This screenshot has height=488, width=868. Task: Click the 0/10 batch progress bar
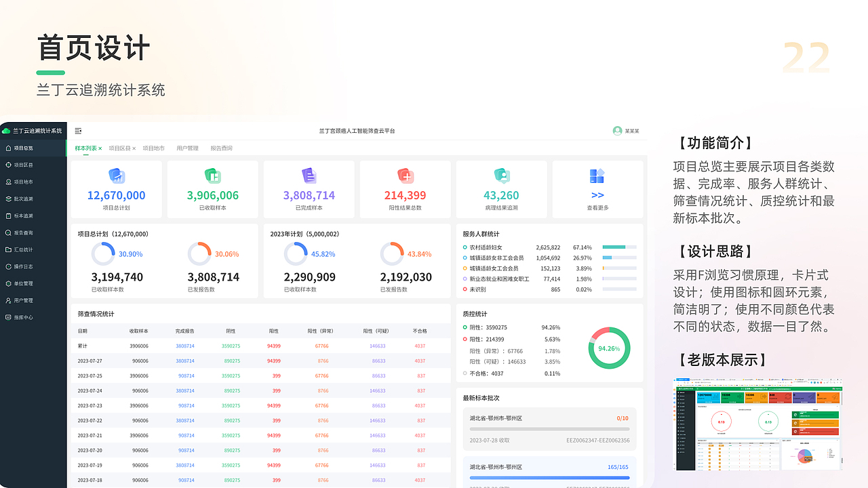[x=549, y=429]
